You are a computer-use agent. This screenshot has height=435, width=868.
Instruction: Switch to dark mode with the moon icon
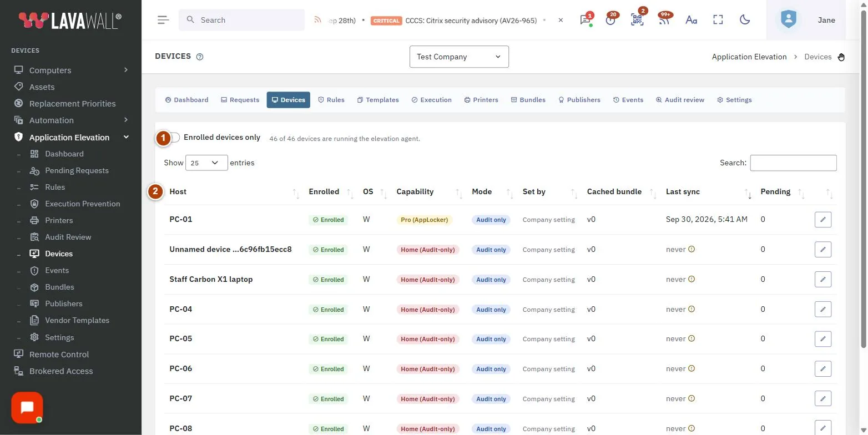[x=745, y=20]
